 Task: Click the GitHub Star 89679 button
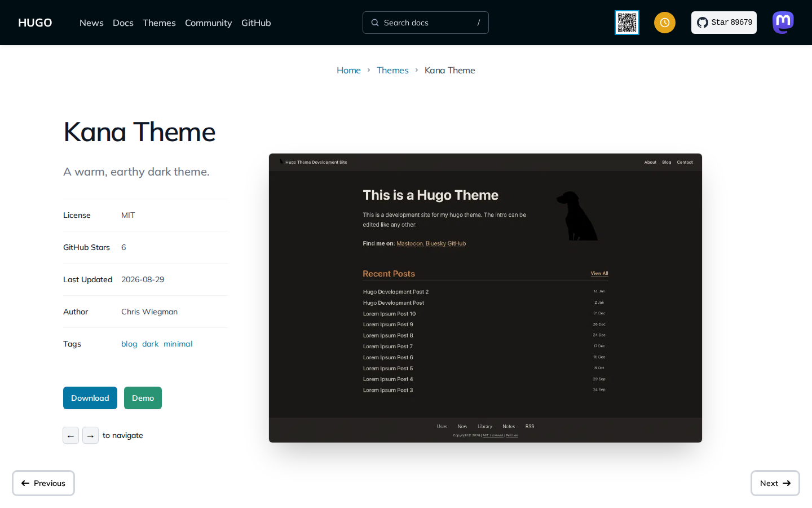click(x=724, y=23)
